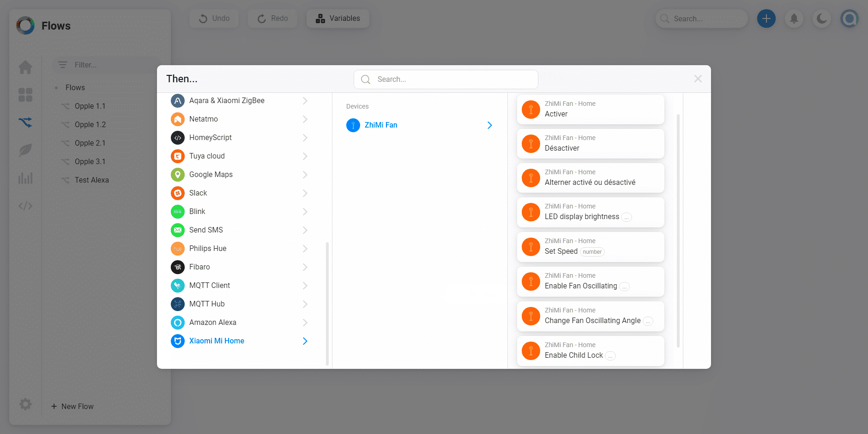Open settings gear in sidebar
The image size is (868, 434).
tap(25, 404)
